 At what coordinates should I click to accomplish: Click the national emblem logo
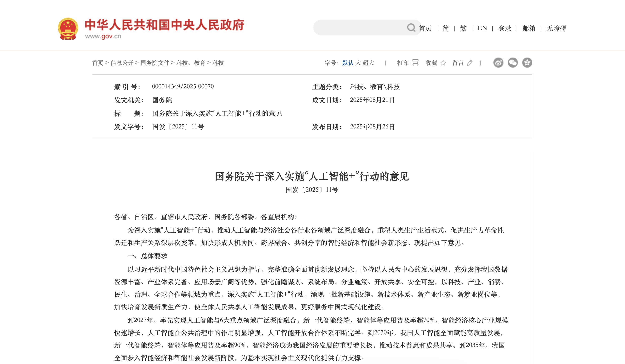(x=68, y=29)
